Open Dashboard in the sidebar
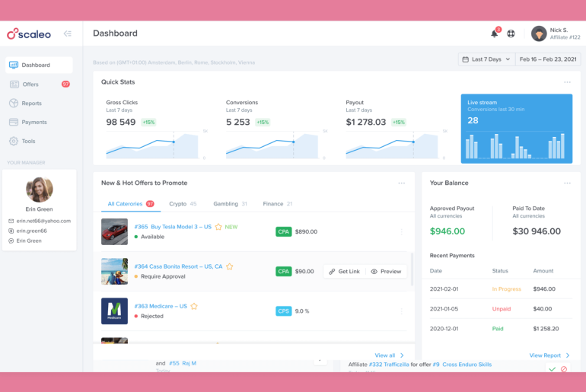 [39, 65]
